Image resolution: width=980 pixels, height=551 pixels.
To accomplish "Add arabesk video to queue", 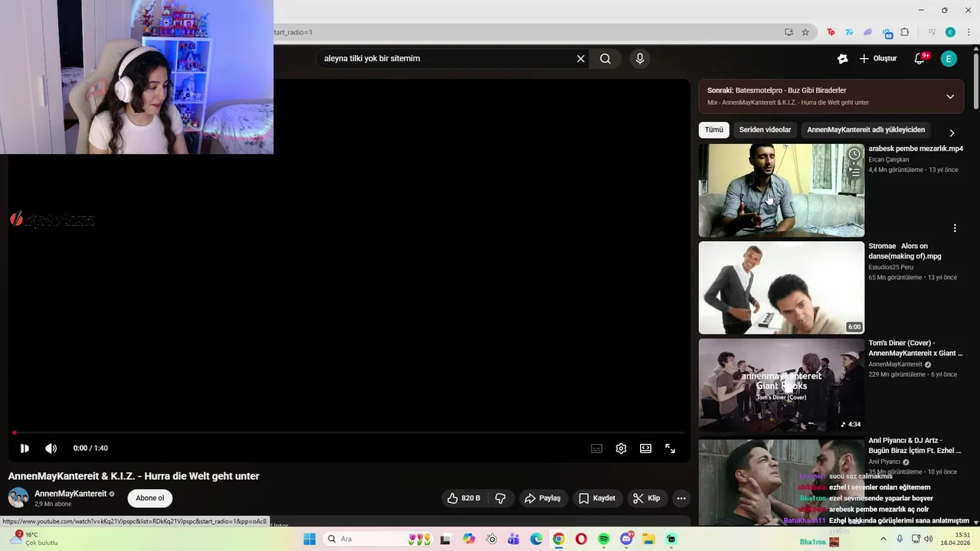I will coord(854,173).
